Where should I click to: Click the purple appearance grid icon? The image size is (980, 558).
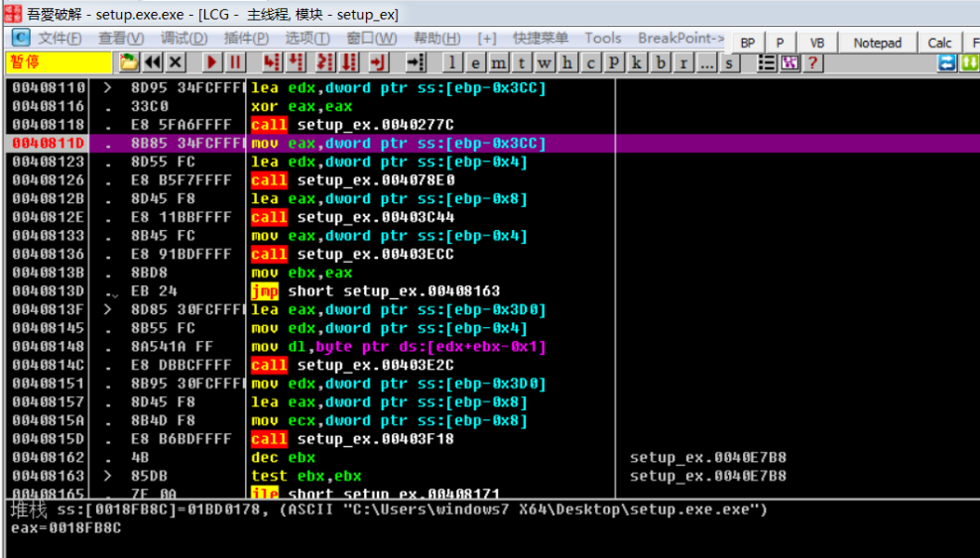pos(790,62)
